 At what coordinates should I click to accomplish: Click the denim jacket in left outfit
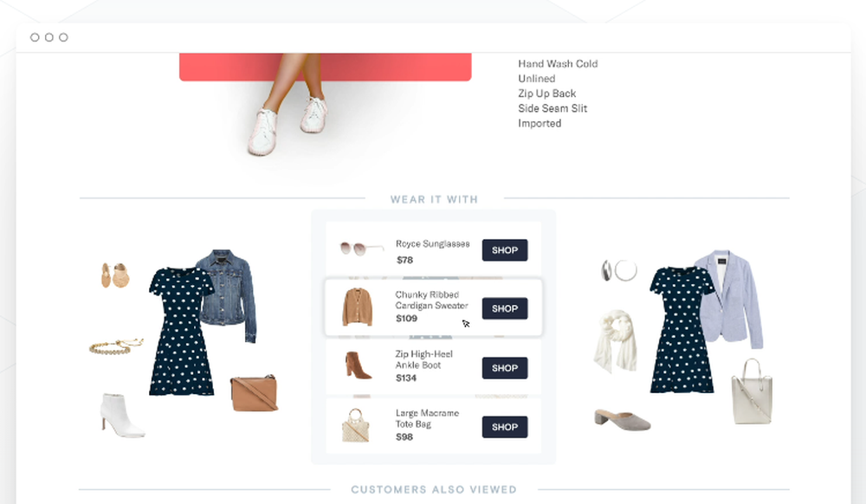point(228,294)
